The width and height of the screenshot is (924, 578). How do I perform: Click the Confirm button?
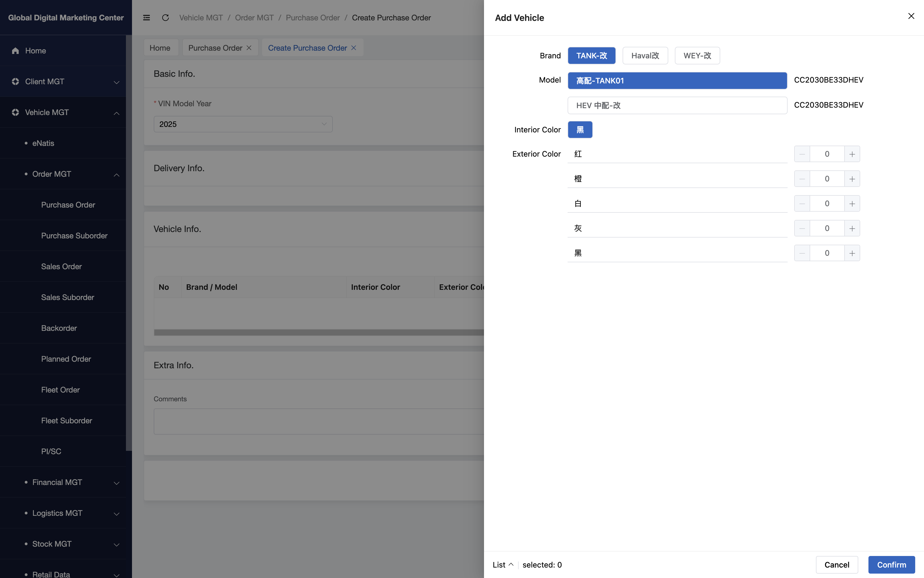click(891, 565)
